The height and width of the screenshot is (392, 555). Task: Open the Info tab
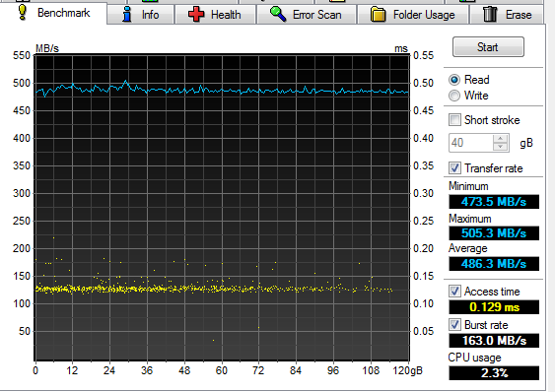click(140, 15)
